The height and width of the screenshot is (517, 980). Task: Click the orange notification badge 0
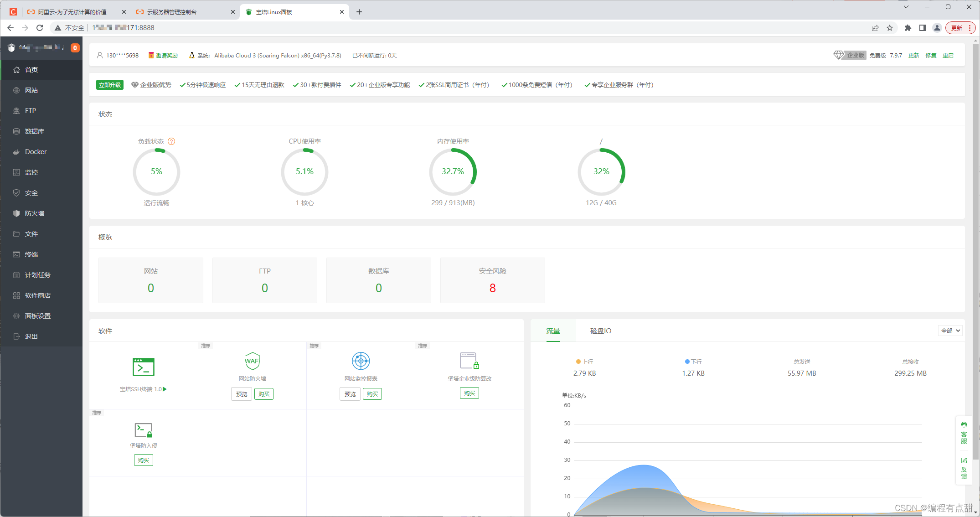point(75,48)
